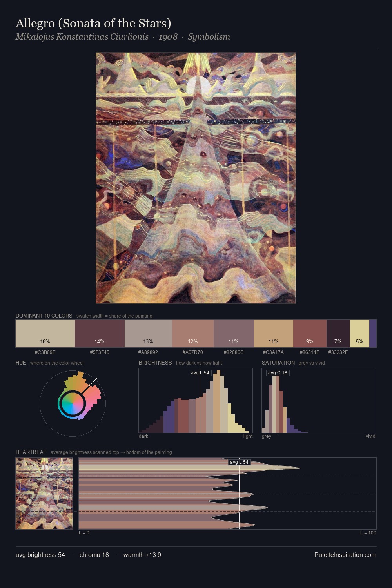Click the #C3A17A tan swatch

point(274,334)
